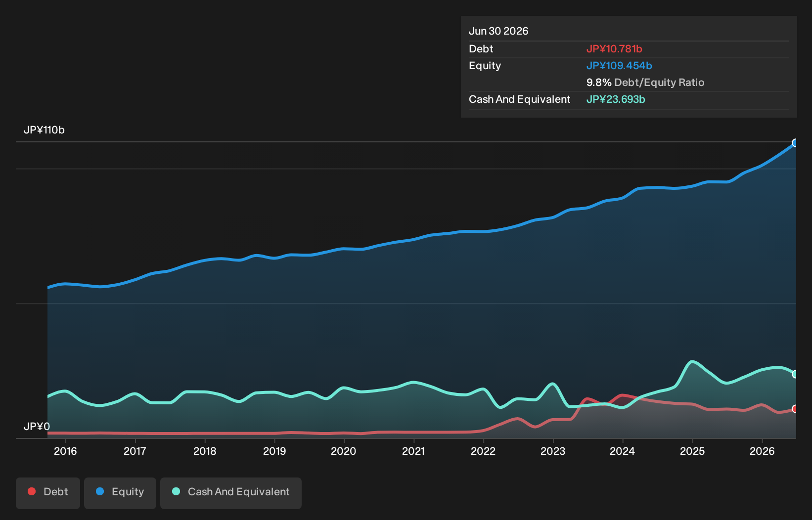The image size is (812, 520).
Task: Click the Equity row label in tooltip
Action: pyautogui.click(x=485, y=66)
